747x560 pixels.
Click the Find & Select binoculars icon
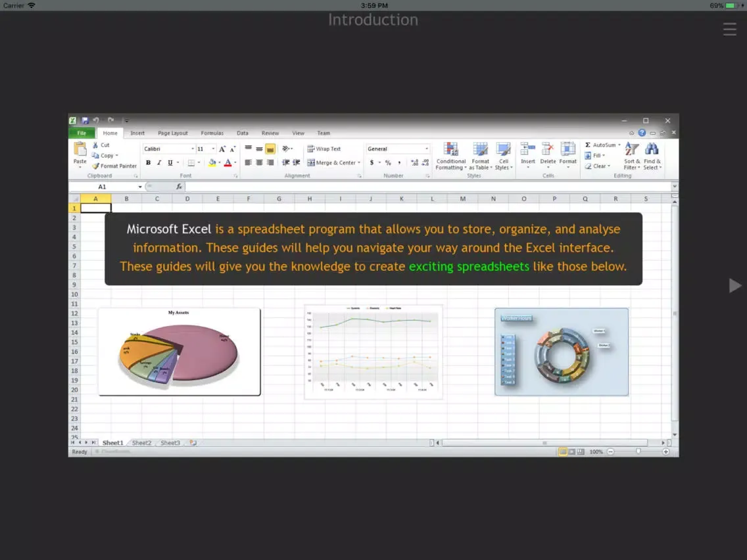651,149
